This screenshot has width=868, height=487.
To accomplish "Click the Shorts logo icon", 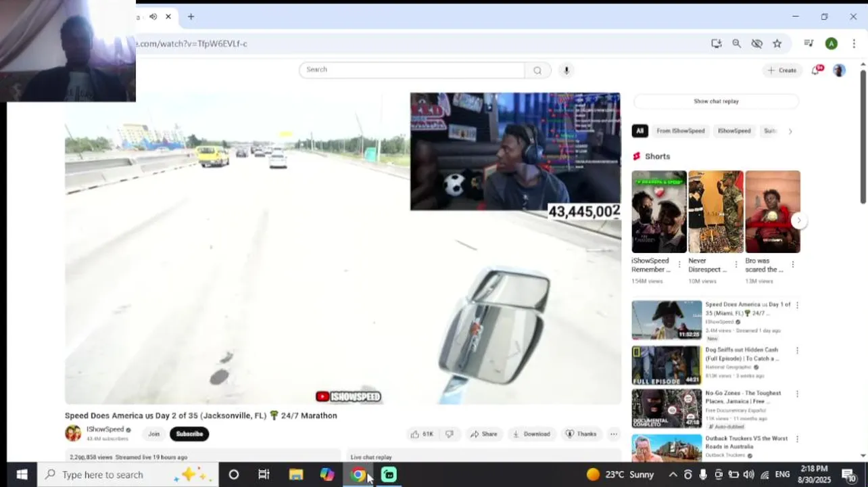I will [x=636, y=156].
